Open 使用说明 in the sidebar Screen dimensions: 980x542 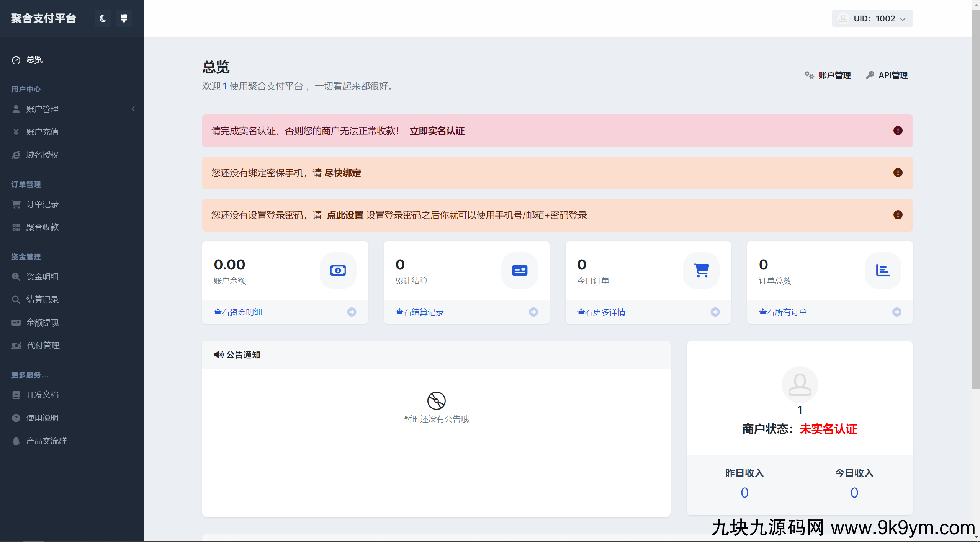pos(42,418)
